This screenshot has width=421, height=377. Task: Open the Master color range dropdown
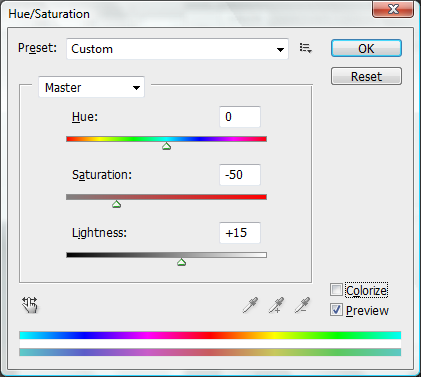coord(92,87)
